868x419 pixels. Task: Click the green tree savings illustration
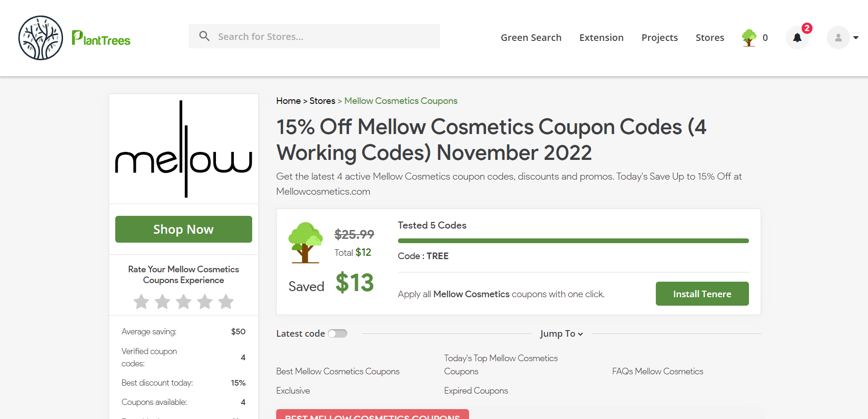pos(305,242)
